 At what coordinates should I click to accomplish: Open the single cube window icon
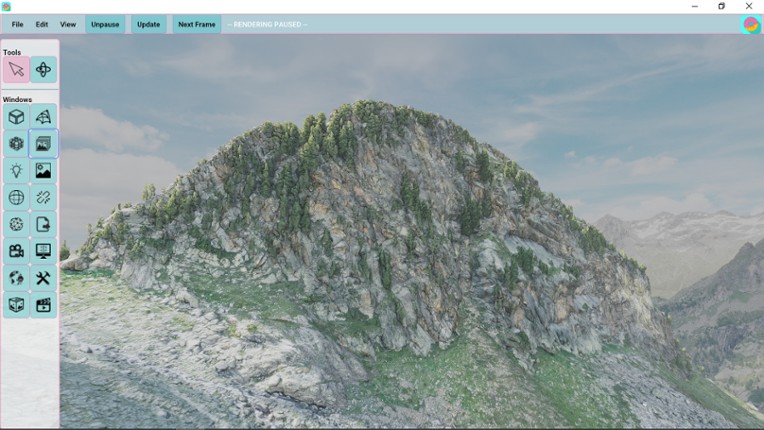pyautogui.click(x=16, y=117)
